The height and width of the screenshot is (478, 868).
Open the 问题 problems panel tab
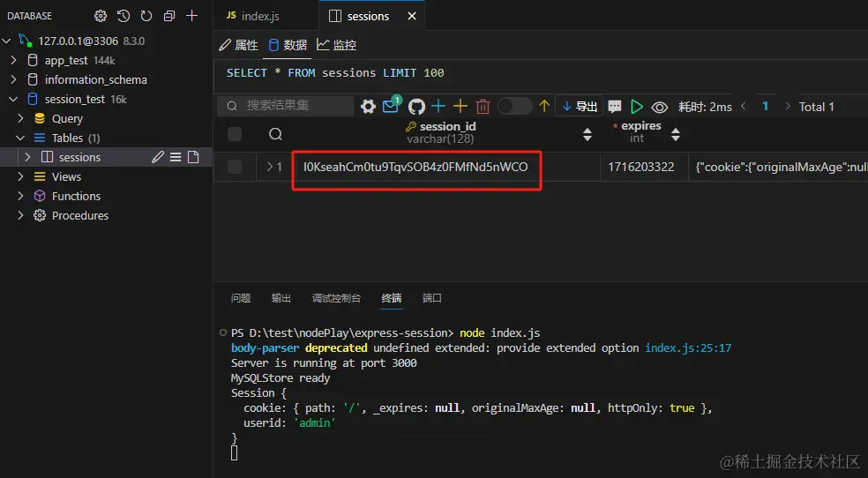point(241,298)
